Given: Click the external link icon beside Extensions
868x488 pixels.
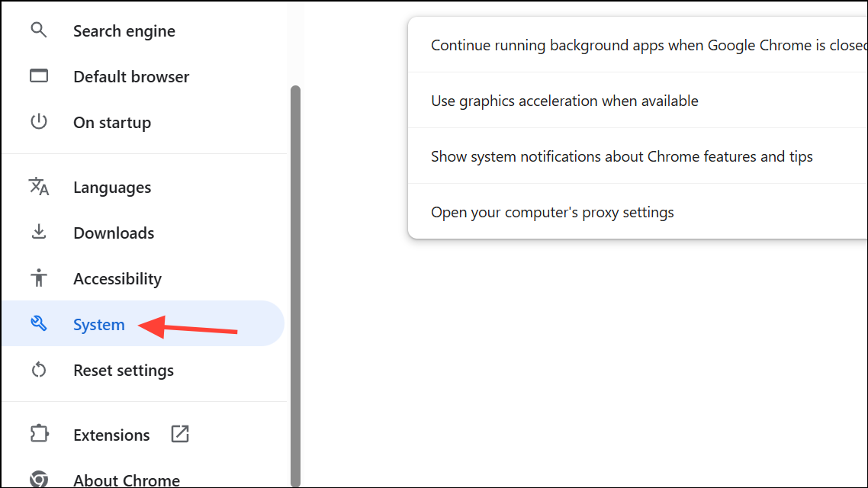Looking at the screenshot, I should 180,435.
